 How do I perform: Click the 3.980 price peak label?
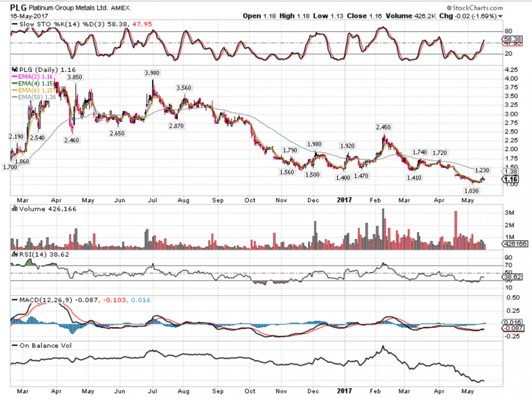point(152,73)
